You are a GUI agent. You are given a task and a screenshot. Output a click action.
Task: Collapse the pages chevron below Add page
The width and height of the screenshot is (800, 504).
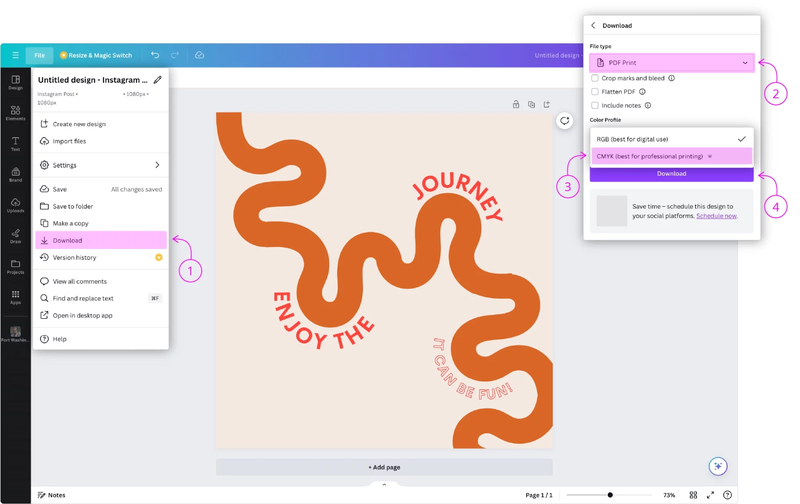coord(384,484)
